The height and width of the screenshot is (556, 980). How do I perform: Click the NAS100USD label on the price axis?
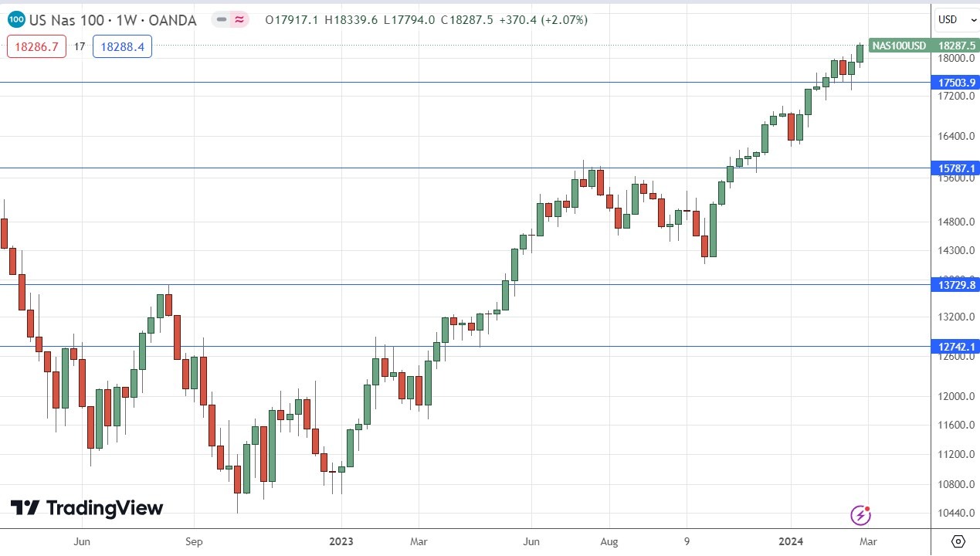point(898,46)
